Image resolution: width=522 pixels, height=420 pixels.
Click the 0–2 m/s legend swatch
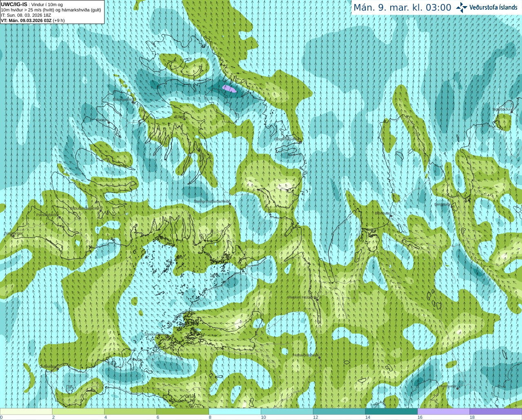pos(26,411)
